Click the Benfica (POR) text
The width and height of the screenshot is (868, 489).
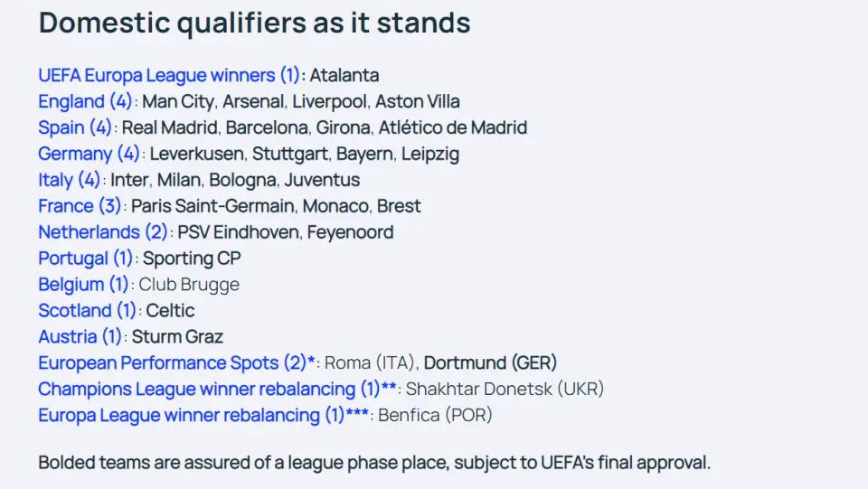(x=435, y=415)
